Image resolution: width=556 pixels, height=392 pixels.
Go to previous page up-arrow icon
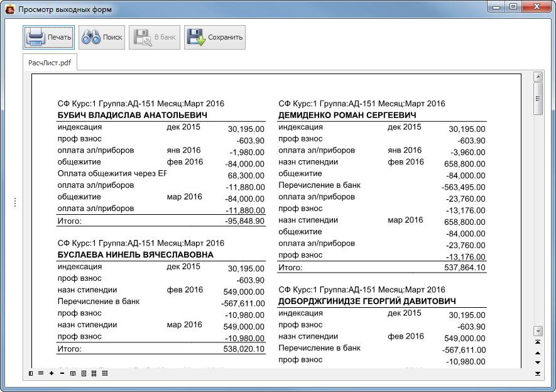[x=538, y=353]
